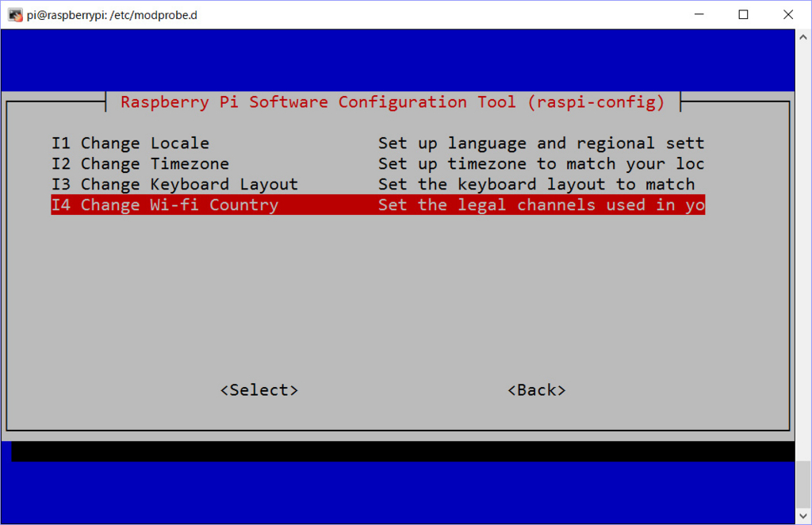The height and width of the screenshot is (525, 812).
Task: Click the <Back> button
Action: click(x=537, y=390)
